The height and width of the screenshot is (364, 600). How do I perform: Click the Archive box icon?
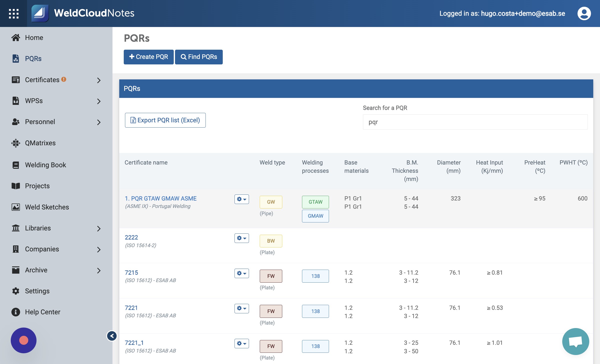16,270
